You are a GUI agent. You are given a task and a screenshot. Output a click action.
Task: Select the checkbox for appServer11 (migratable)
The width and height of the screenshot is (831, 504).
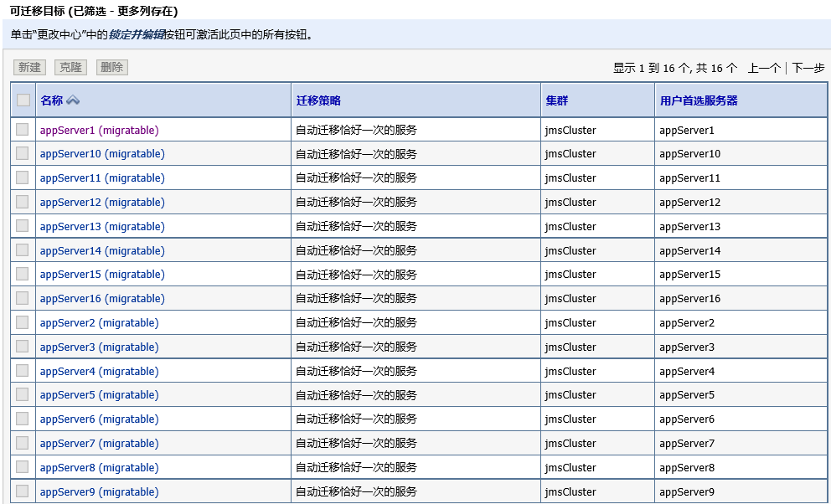[x=23, y=177]
